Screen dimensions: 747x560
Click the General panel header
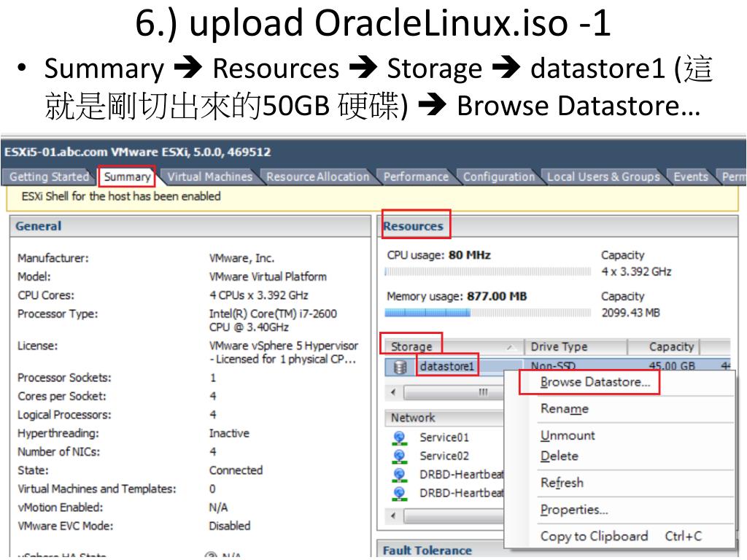(190, 226)
